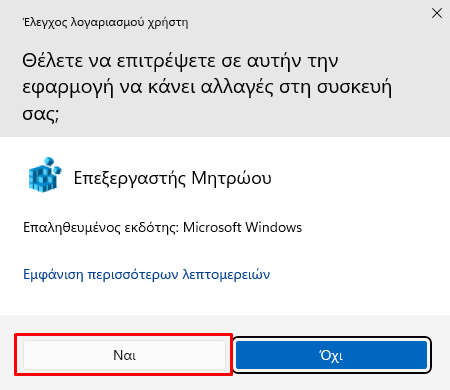Select the Microsoft Windows publisher name
Viewport: 450px width, 390px height.
tap(243, 227)
